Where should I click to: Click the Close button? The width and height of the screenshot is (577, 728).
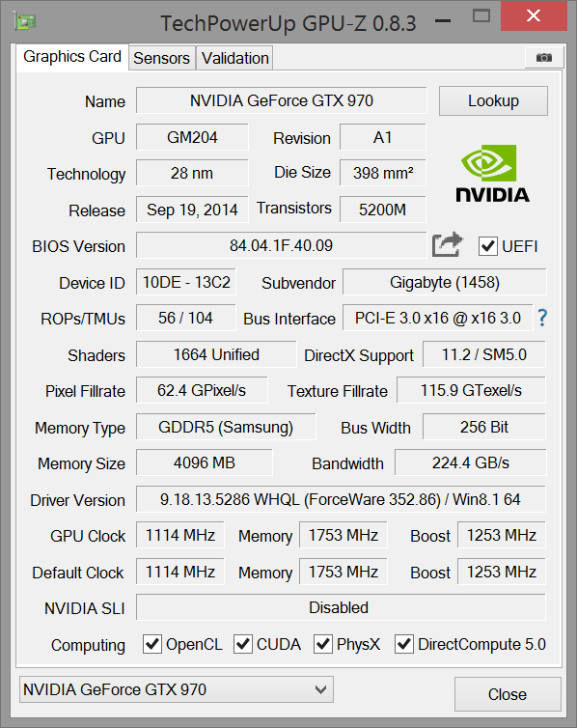508,694
